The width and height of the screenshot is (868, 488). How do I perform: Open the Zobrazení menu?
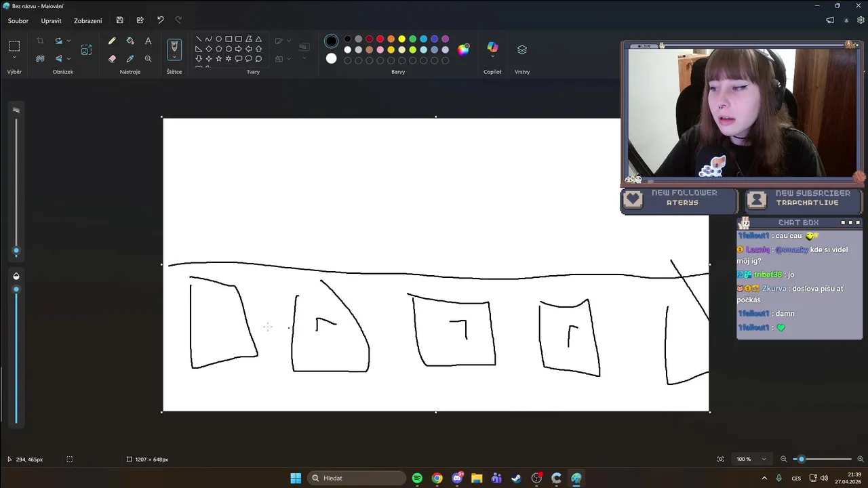[x=88, y=21]
